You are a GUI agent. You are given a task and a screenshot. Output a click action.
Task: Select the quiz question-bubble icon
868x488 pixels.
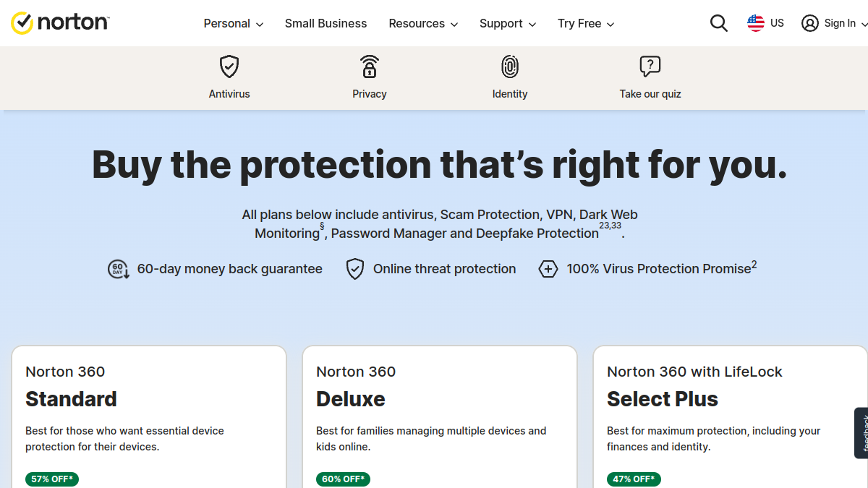(x=650, y=67)
